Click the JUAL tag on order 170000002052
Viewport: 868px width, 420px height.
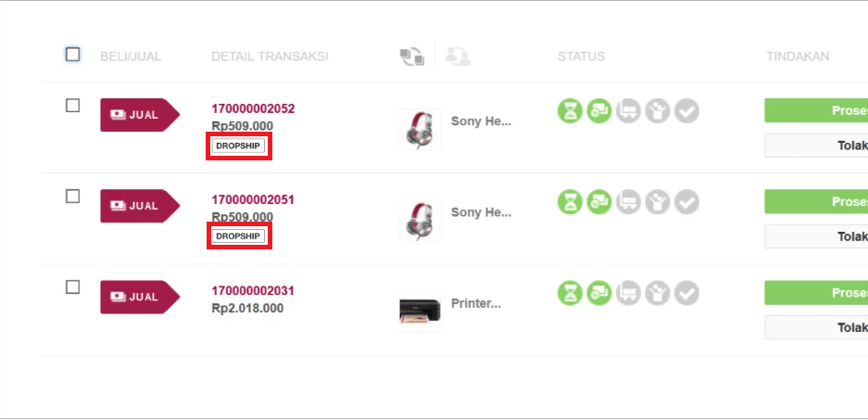[x=140, y=115]
